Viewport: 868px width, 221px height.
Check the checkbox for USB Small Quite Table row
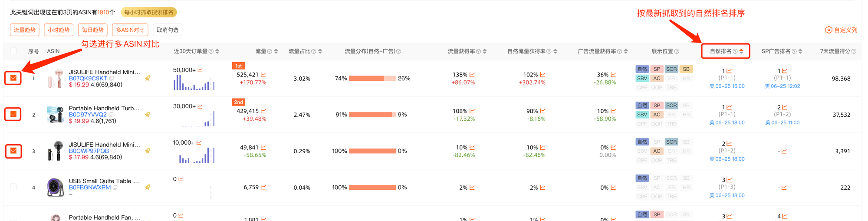coord(13,187)
